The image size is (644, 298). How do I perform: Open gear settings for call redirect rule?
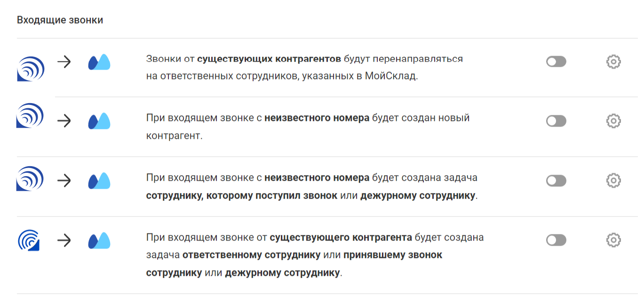click(613, 62)
